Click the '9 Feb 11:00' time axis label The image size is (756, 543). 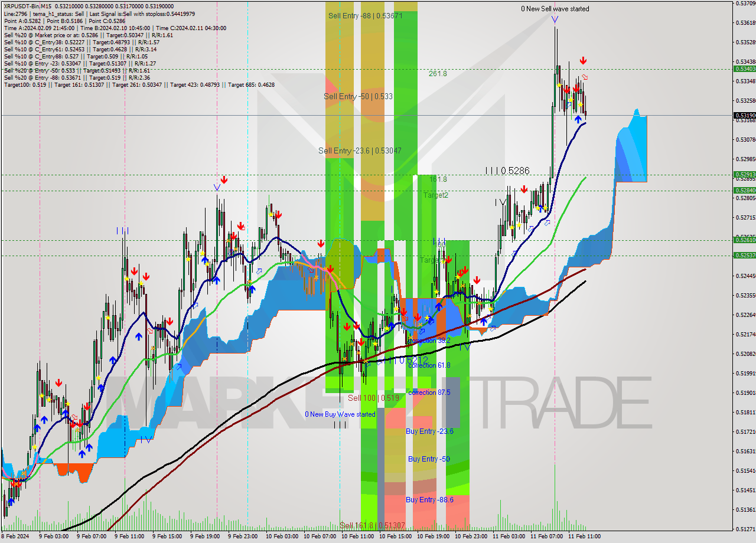(x=129, y=537)
